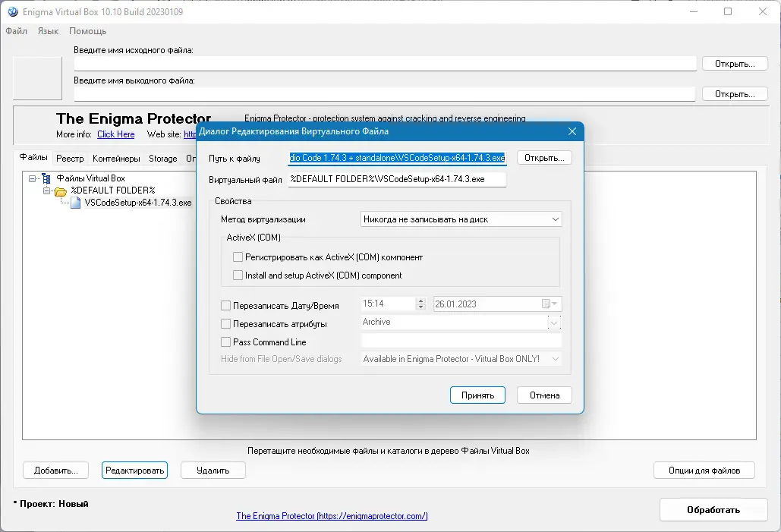Open Опции для файлов

coord(704,471)
